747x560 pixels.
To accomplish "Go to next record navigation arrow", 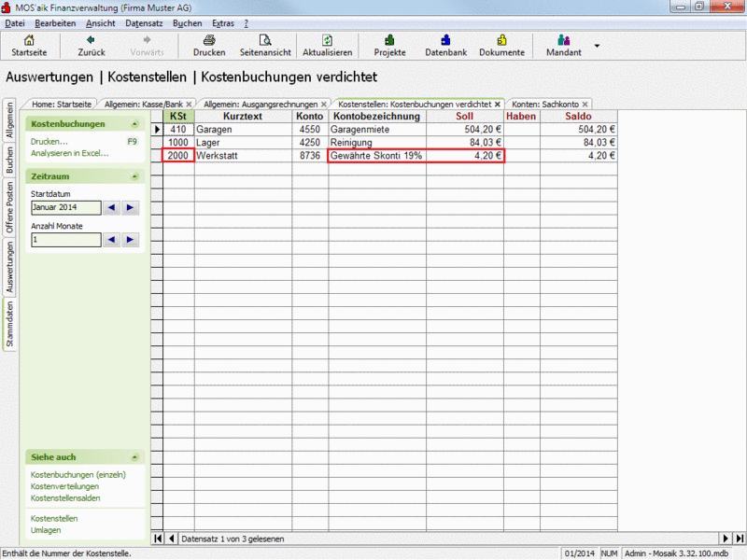I will point(726,539).
